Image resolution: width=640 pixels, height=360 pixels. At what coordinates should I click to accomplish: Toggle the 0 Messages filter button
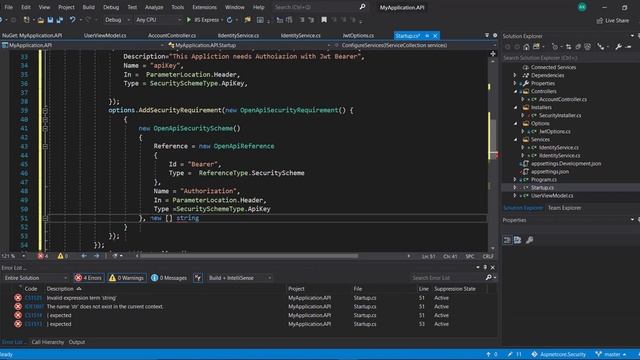[169, 278]
